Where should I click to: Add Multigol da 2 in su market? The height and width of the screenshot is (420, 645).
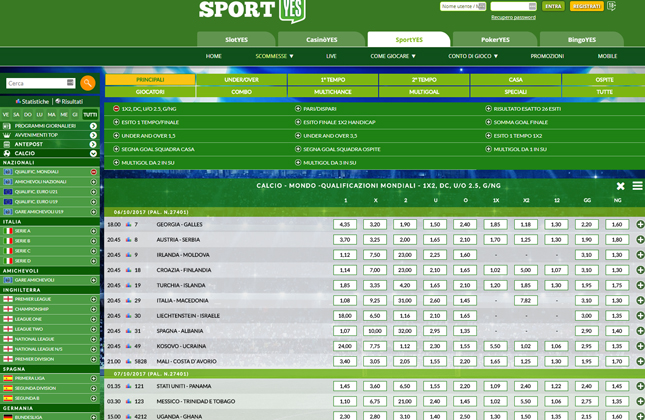(x=116, y=163)
